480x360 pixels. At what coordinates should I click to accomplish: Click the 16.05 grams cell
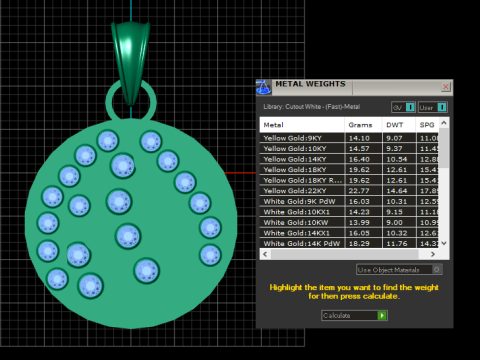pyautogui.click(x=363, y=233)
